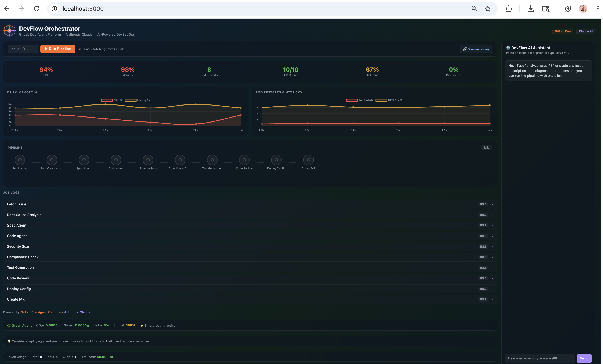This screenshot has height=364, width=603.
Task: Bookmark page with star icon
Action: pos(488,9)
